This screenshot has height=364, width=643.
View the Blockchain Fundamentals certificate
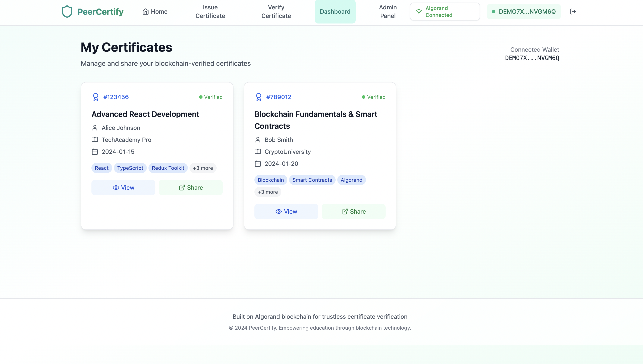click(286, 211)
